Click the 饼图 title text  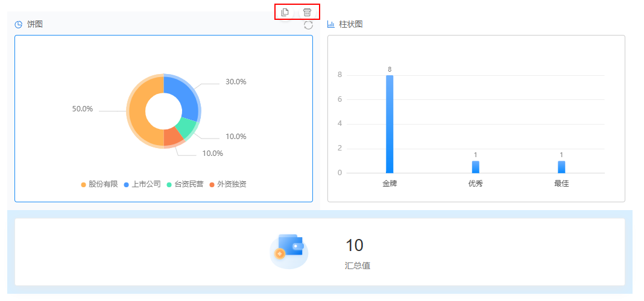[35, 25]
